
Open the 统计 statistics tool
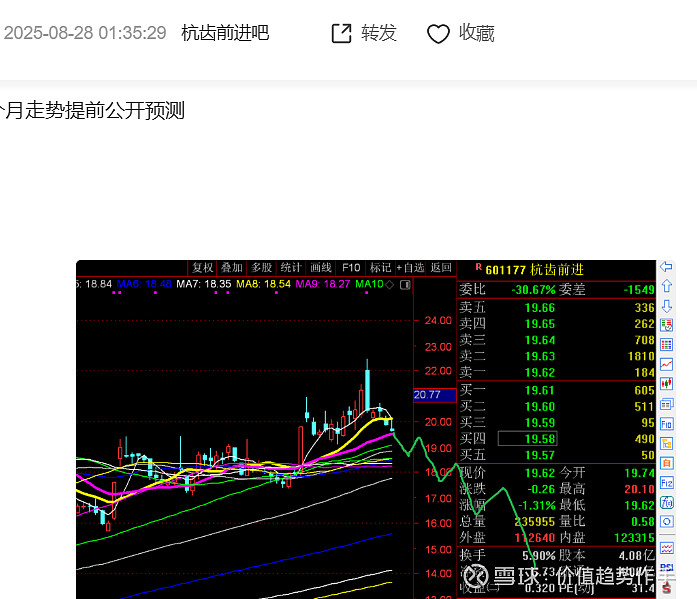coord(291,268)
